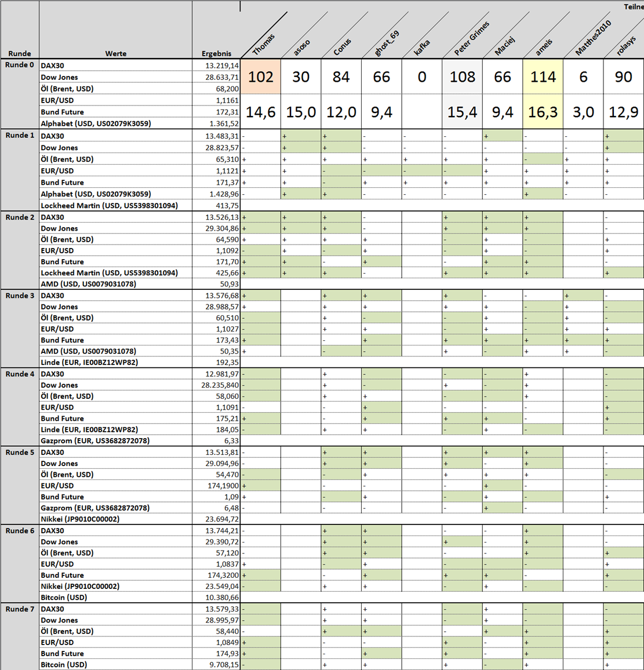
Task: Click the ghost_69 participant header
Action: click(386, 43)
